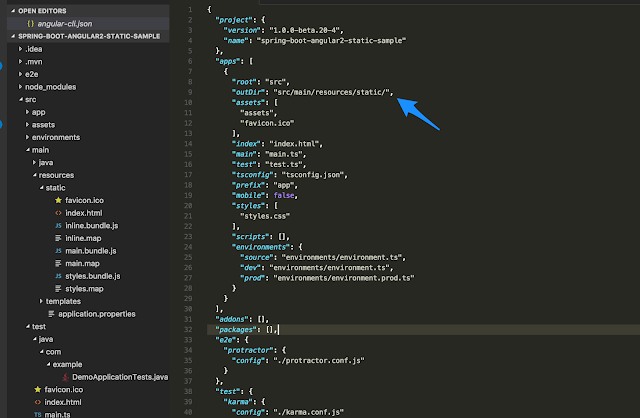The width and height of the screenshot is (640, 418).
Task: Click HTML icon of index.html above main.ts
Action: pos(38,402)
